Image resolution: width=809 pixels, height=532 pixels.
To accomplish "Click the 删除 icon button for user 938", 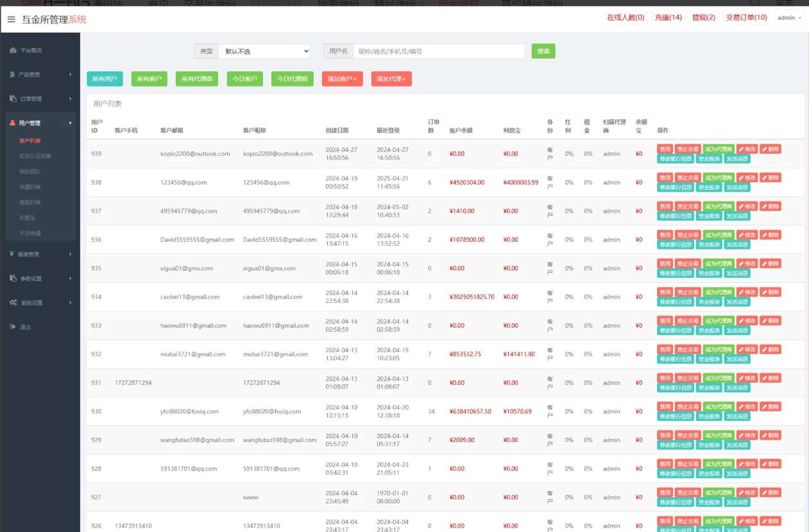I will point(770,178).
